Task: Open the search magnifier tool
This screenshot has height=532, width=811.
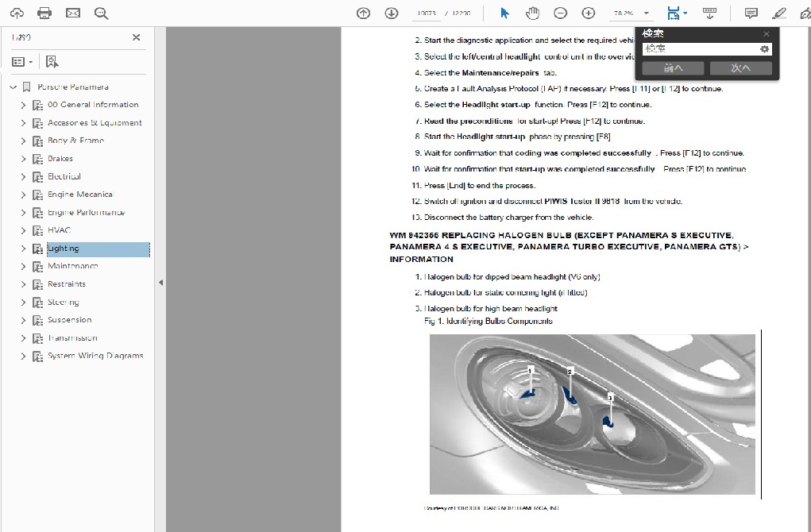Action: pyautogui.click(x=101, y=13)
